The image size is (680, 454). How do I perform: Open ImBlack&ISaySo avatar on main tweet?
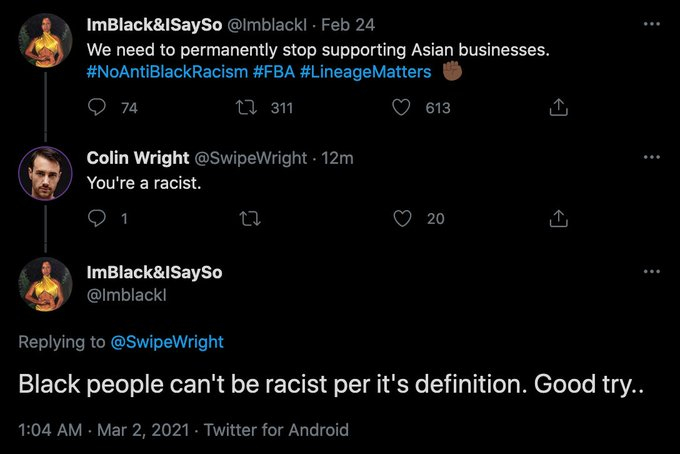pyautogui.click(x=45, y=284)
